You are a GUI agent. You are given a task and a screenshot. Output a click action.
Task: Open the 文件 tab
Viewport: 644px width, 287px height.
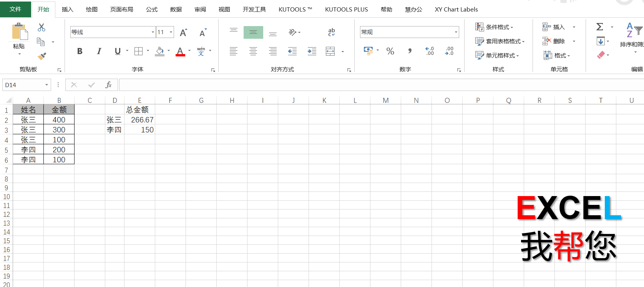click(x=15, y=9)
